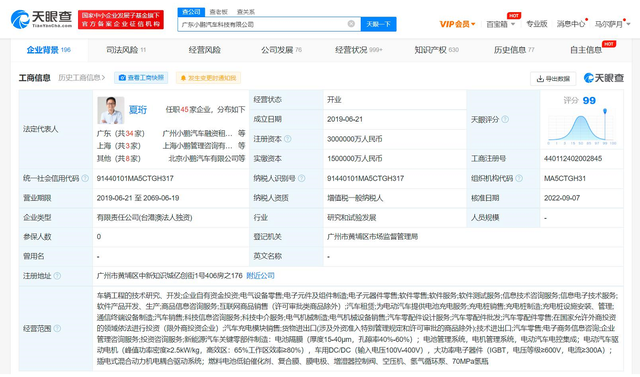The image size is (640, 377).
Task: Click the legal representative photo thumbnail
Action: [111, 110]
